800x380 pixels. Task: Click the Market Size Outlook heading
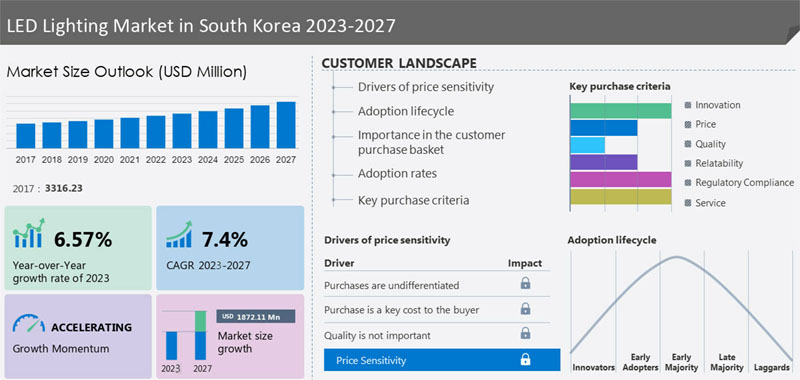[x=127, y=72]
